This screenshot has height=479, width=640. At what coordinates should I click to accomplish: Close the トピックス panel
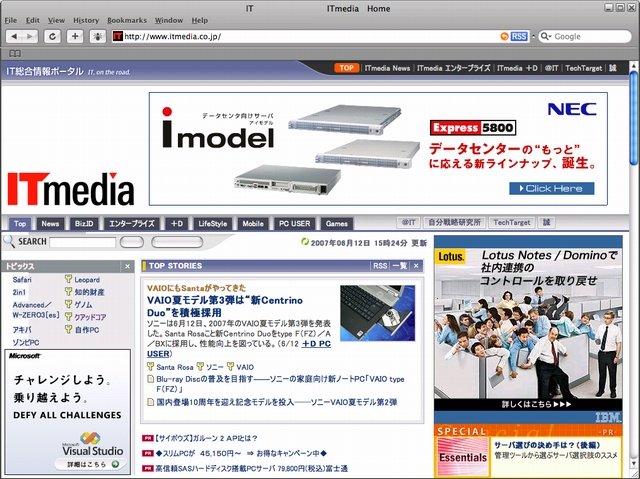127,266
